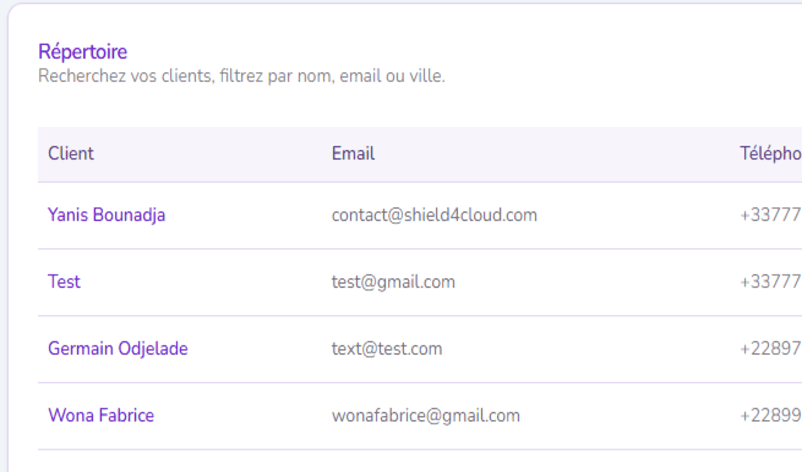Click the Test client's phone number

[770, 282]
